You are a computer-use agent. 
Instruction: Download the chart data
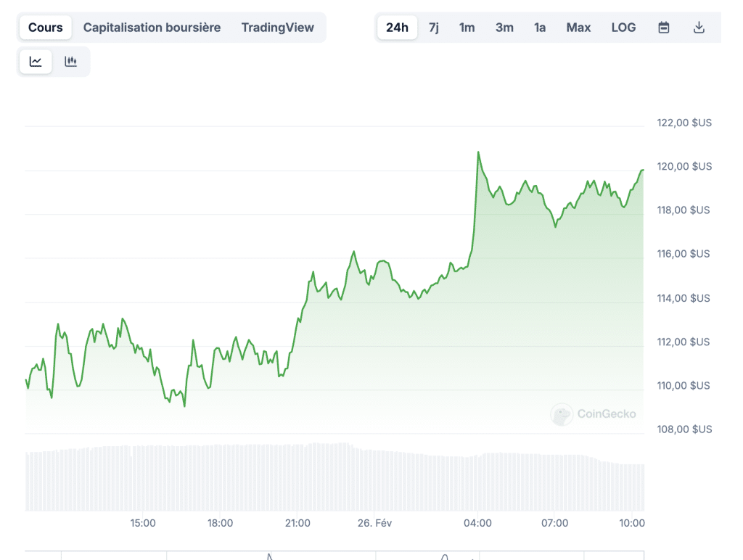[x=699, y=28]
